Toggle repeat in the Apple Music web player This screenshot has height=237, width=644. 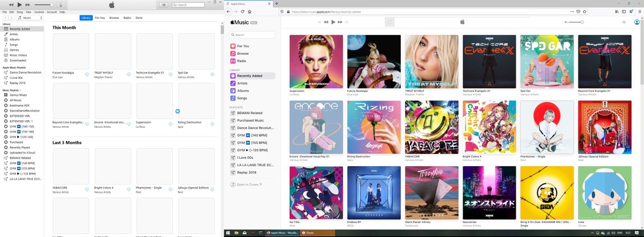point(347,22)
